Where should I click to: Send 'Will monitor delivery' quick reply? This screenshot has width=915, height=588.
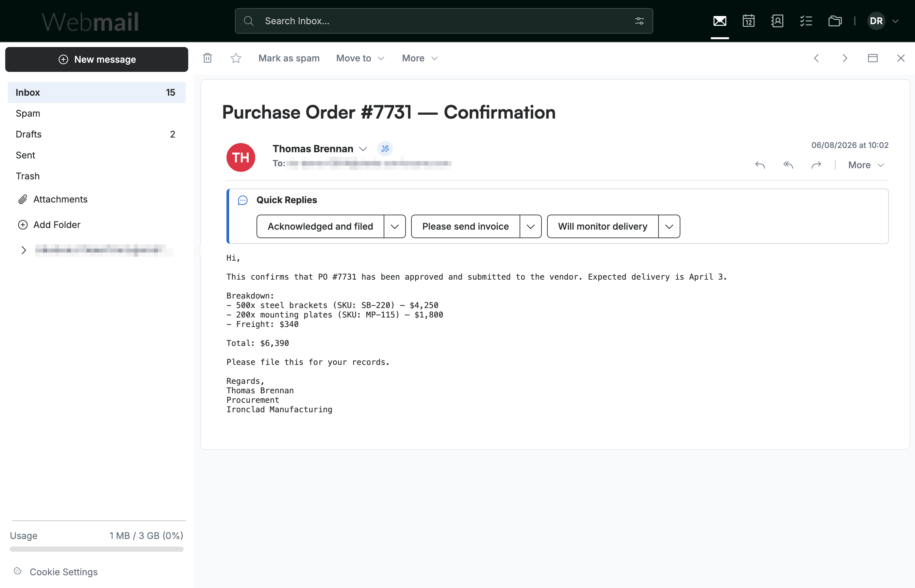tap(603, 226)
